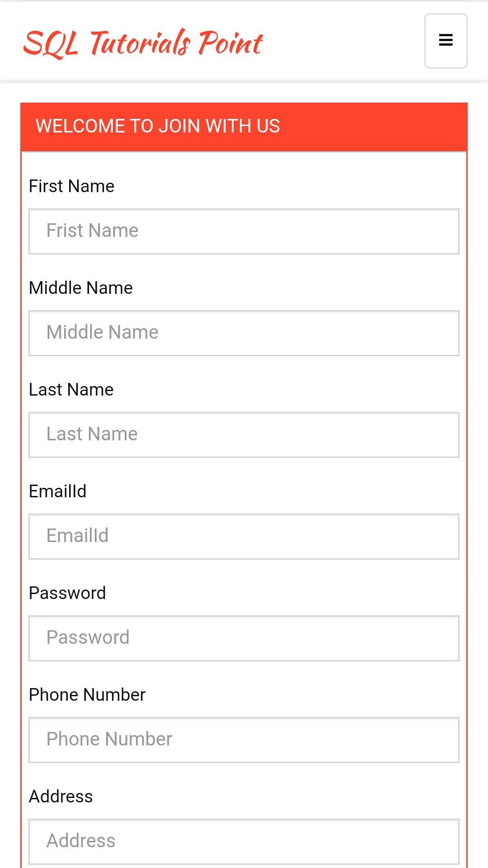Click the SQL Tutorials Point logo
This screenshot has height=868, width=488.
point(143,43)
